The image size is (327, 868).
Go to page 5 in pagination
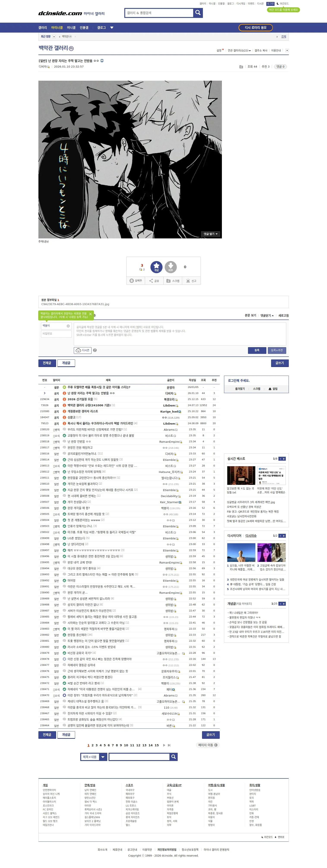(x=104, y=745)
